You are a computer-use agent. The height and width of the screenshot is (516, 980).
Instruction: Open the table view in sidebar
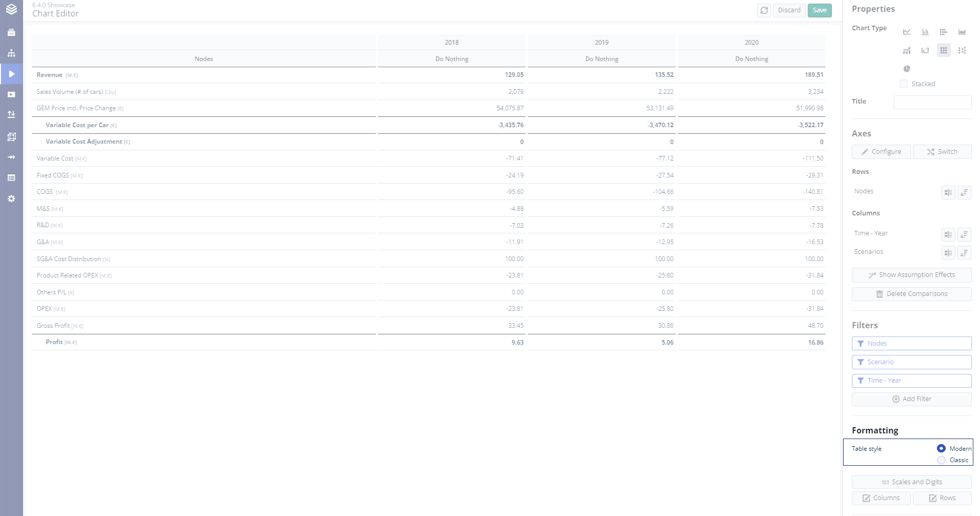pos(11,178)
